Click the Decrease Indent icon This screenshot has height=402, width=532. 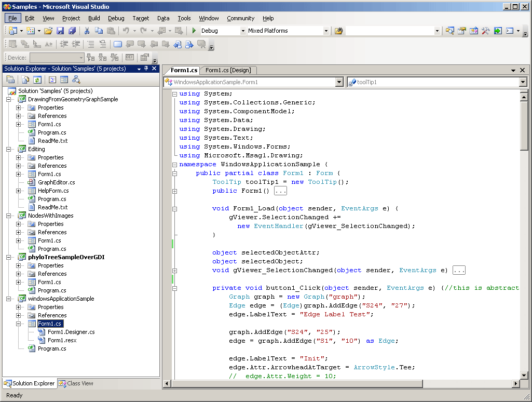click(64, 44)
